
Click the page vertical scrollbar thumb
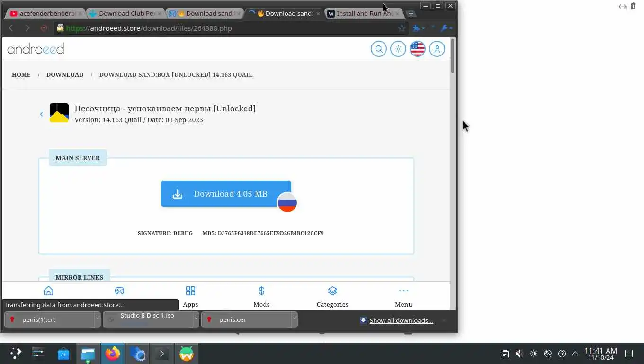(452, 56)
